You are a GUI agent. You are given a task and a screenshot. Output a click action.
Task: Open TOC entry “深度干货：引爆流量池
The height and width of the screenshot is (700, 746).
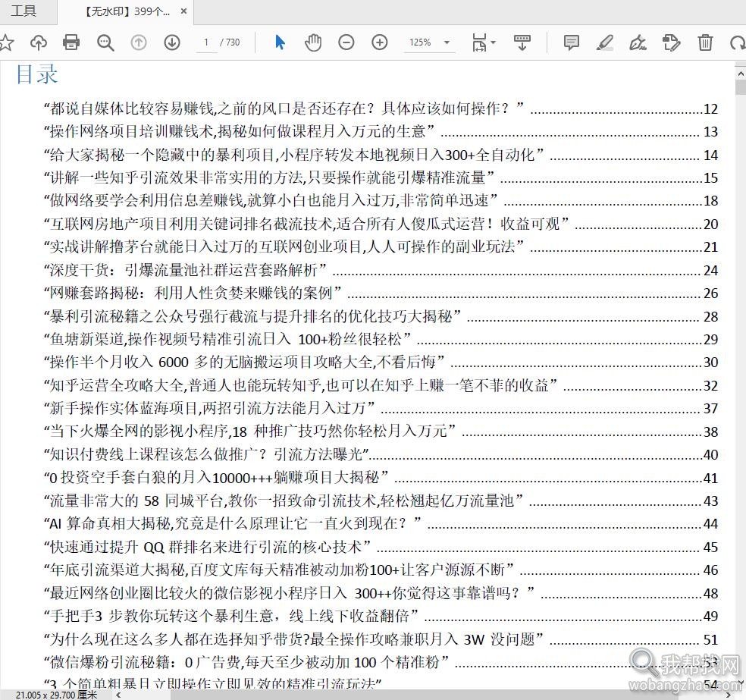pos(381,270)
